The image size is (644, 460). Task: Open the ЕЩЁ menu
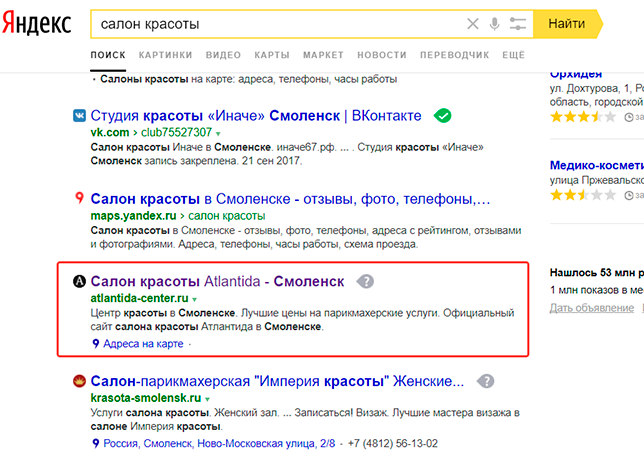[513, 55]
